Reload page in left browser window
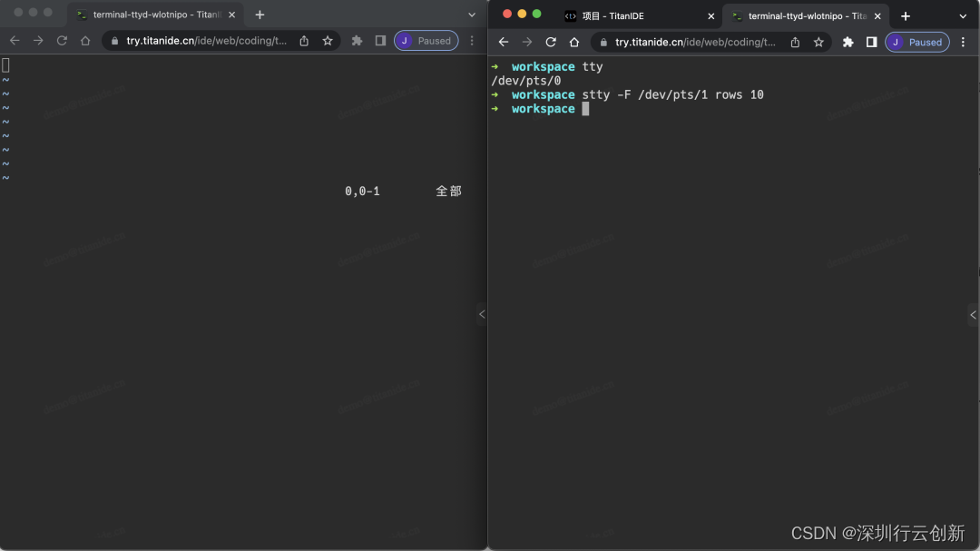The height and width of the screenshot is (551, 980). tap(62, 41)
